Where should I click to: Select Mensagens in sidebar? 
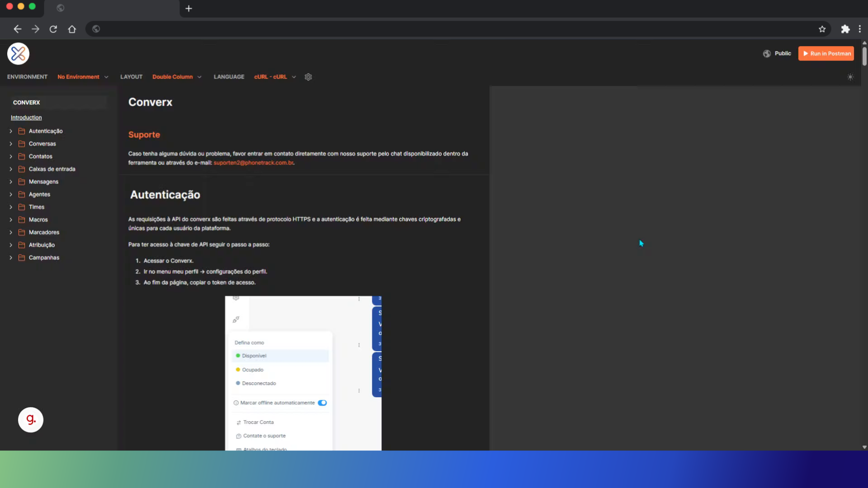pos(43,182)
